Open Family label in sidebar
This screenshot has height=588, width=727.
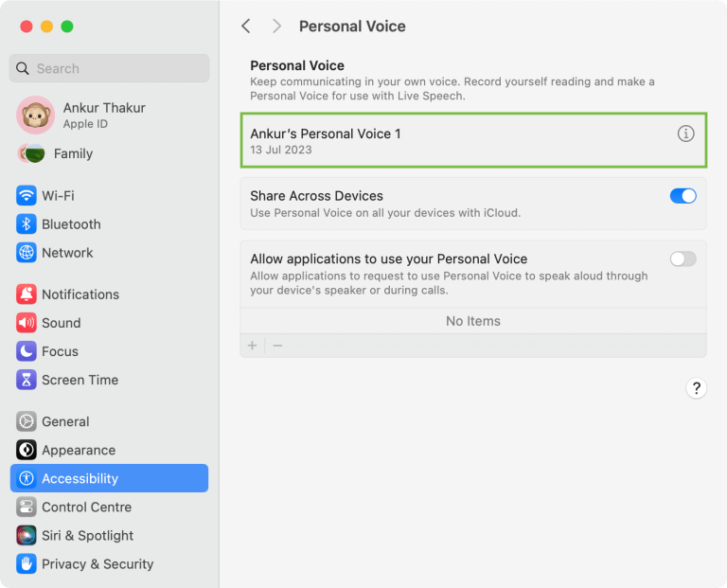click(x=73, y=153)
